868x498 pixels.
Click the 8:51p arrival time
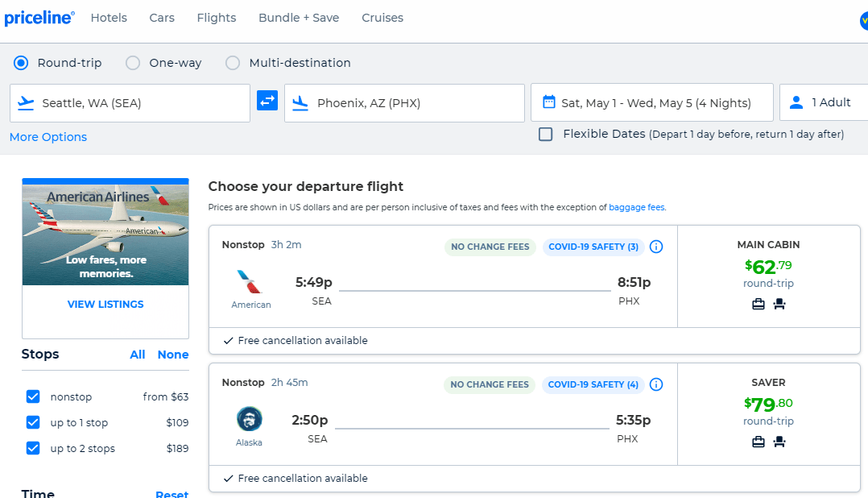pos(634,282)
